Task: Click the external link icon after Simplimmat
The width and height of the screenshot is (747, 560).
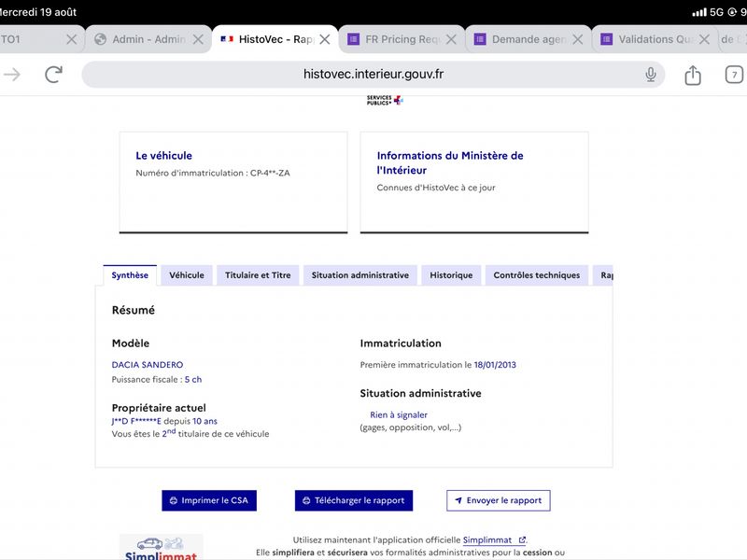Action: (522, 540)
